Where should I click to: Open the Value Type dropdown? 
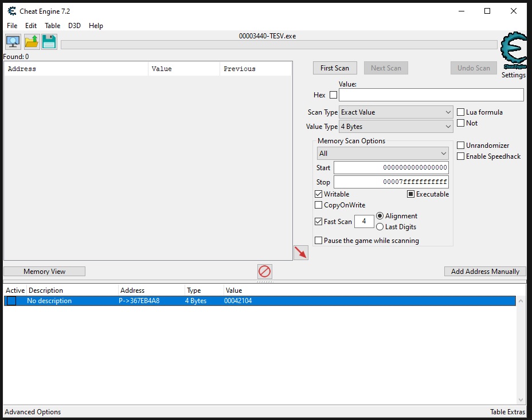click(x=396, y=127)
